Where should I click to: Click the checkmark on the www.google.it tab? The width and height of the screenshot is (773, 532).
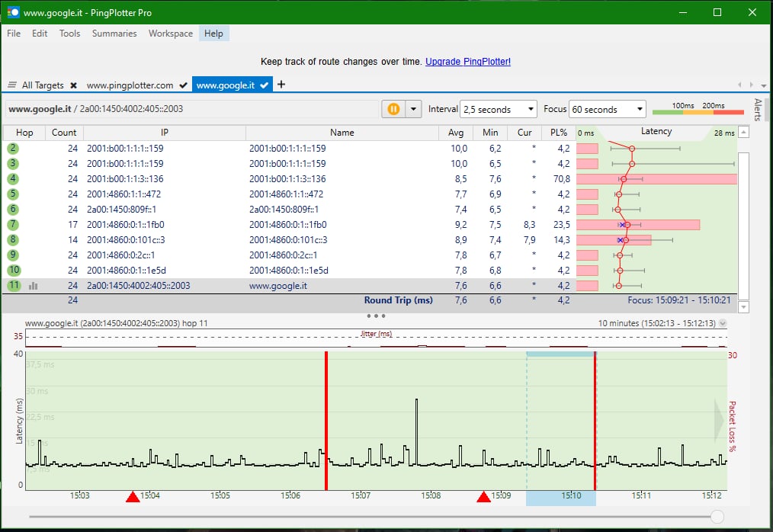pos(265,85)
